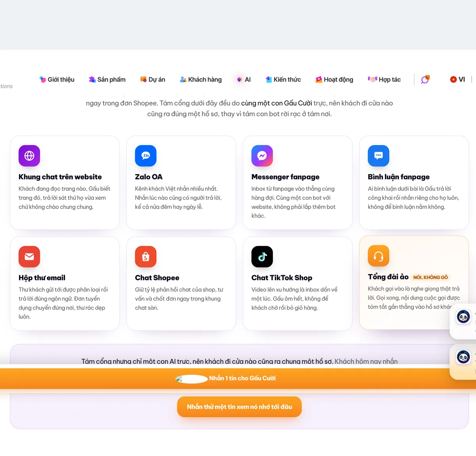This screenshot has height=456, width=476.
Task: Select the Hộp thư email card title
Action: 42,278
